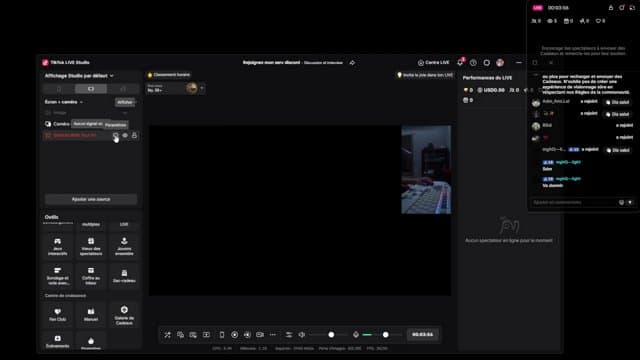Viewport: 640px width, 360px height.
Task: Mute the microphone icon
Action: (356, 335)
